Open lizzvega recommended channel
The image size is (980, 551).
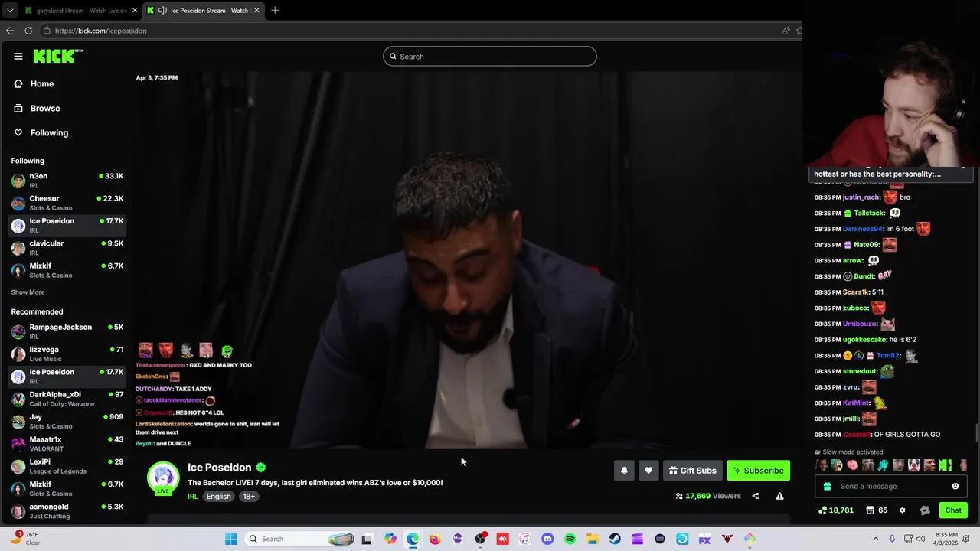pyautogui.click(x=67, y=354)
